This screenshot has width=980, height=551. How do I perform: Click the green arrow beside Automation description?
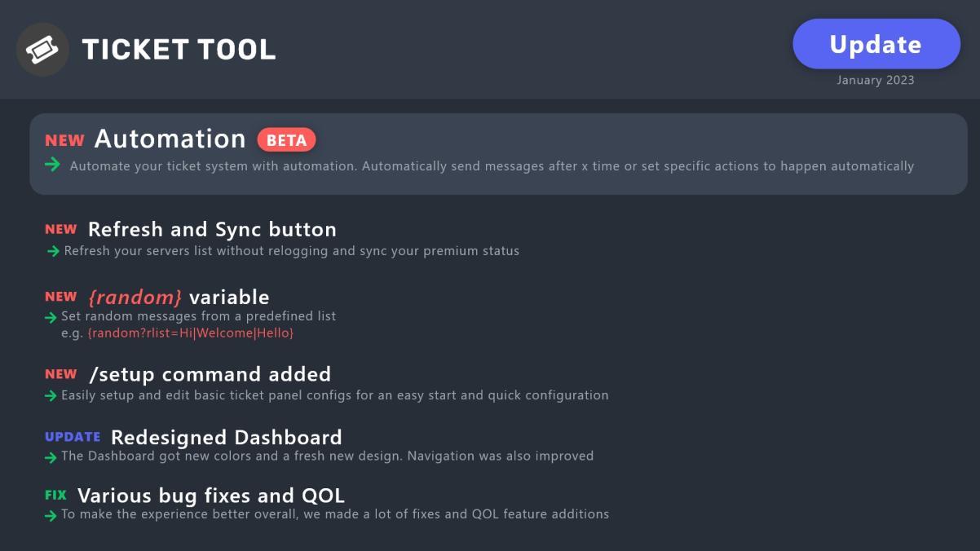coord(53,165)
